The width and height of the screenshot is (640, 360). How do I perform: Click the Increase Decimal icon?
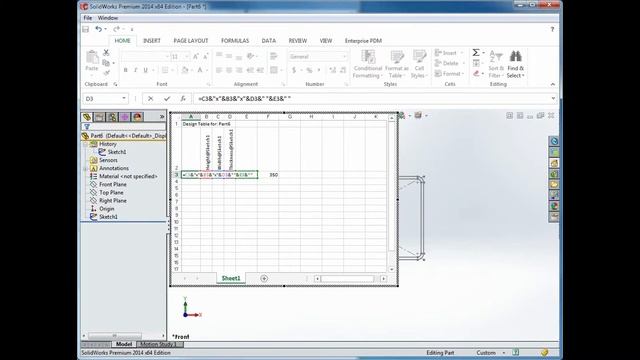point(333,70)
